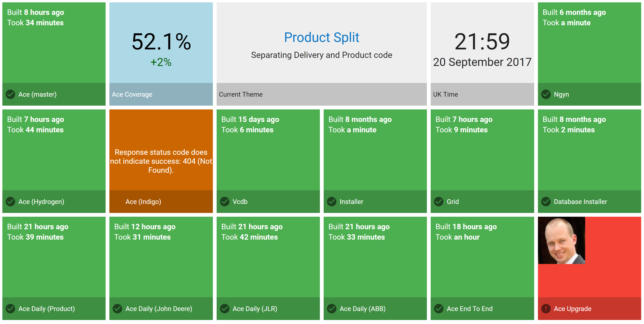The height and width of the screenshot is (324, 644).
Task: Click the Vcdb build checkmark icon
Action: point(224,202)
